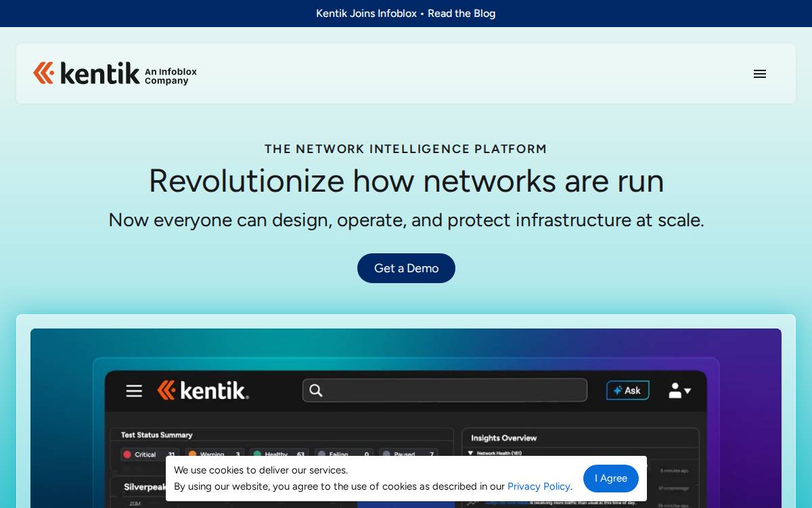
Task: Click the search field in the dashboard preview
Action: [x=445, y=390]
